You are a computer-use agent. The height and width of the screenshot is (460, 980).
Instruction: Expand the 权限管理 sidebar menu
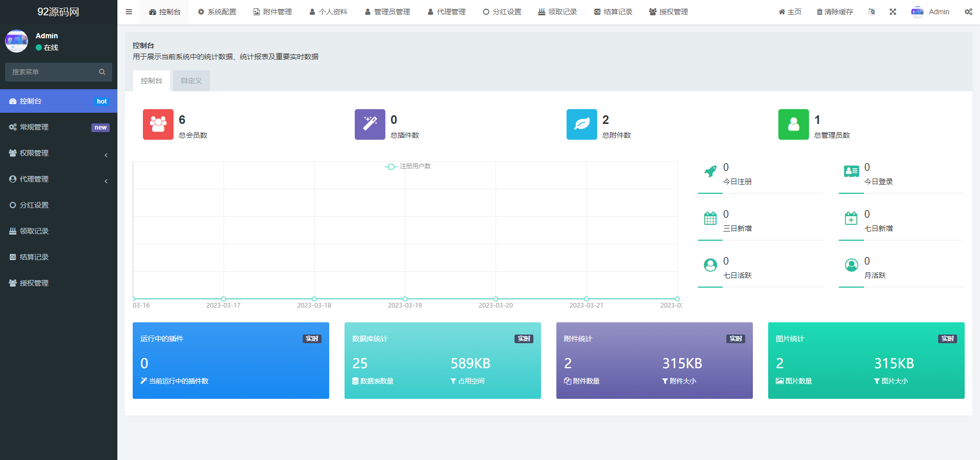[59, 153]
